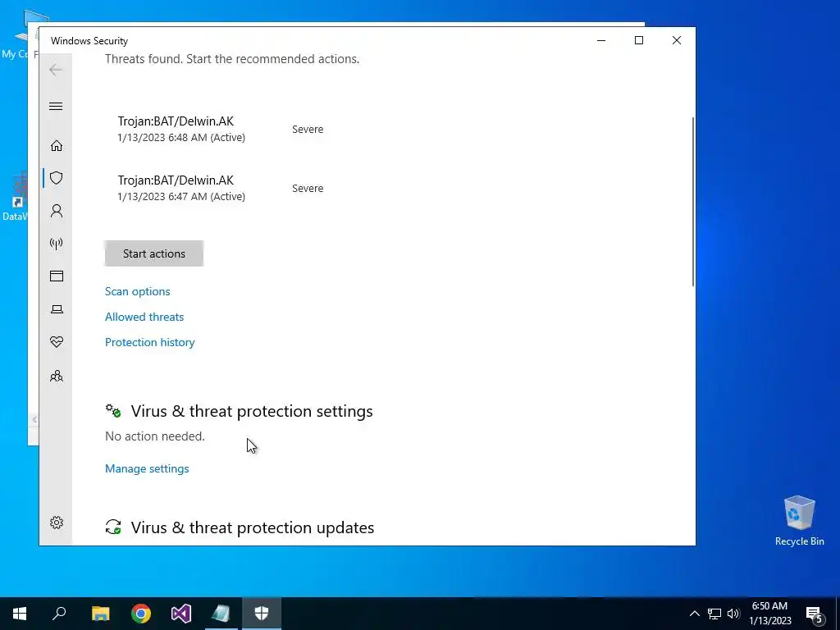Image resolution: width=840 pixels, height=630 pixels.
Task: Go back with the arrow icon
Action: [56, 70]
